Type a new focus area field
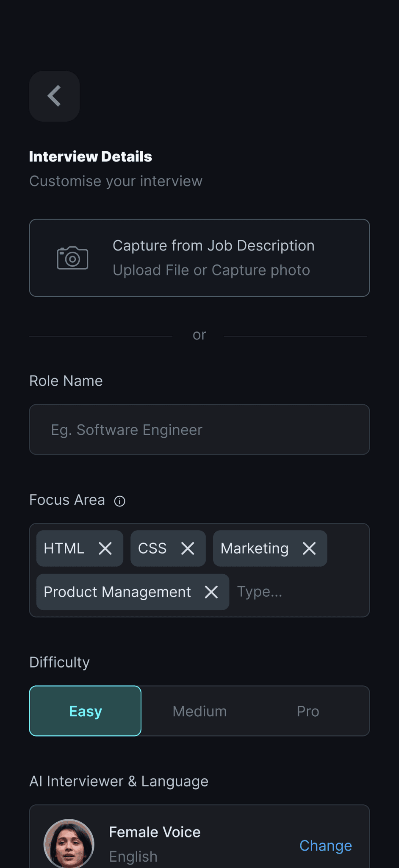Image resolution: width=399 pixels, height=868 pixels. pos(296,592)
